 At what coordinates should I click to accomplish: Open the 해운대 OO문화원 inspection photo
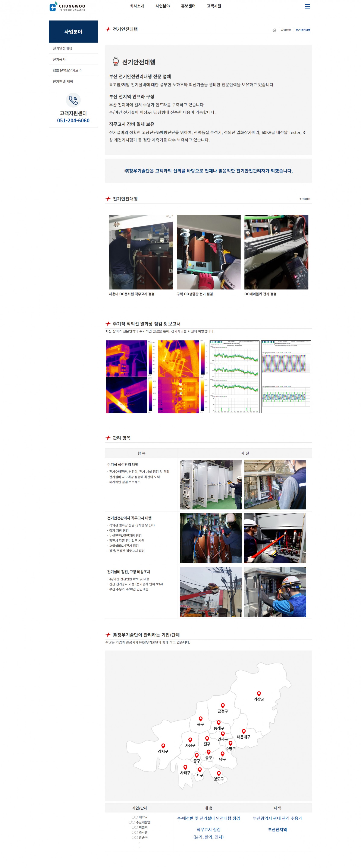[141, 252]
